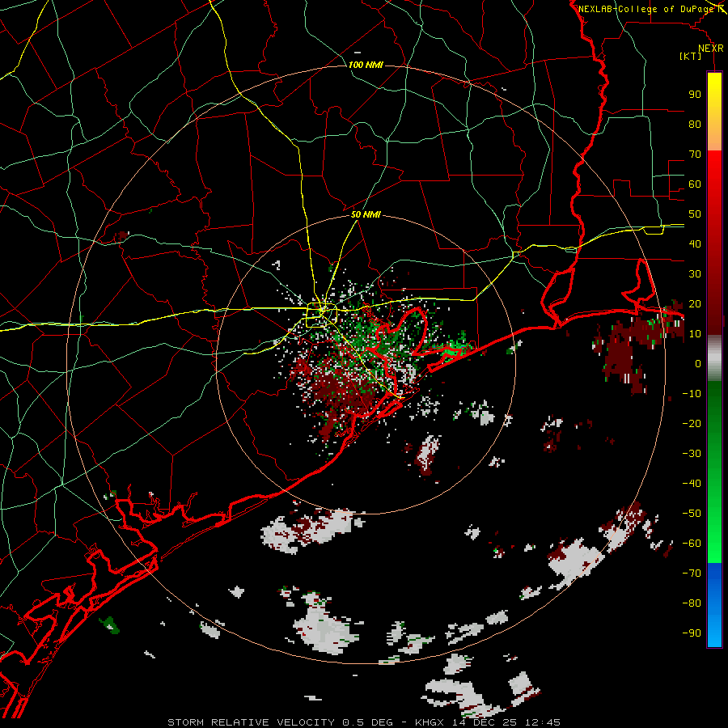Viewport: 728px width, 728px height.
Task: Click the positive 30 value on the velocity scale
Action: click(x=695, y=274)
